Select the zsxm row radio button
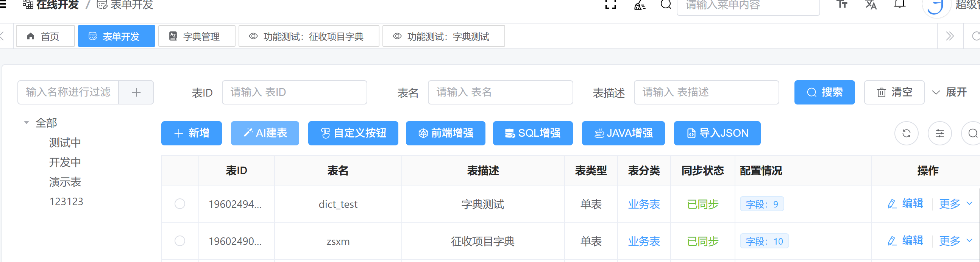Viewport: 980px width, 262px height. point(180,241)
